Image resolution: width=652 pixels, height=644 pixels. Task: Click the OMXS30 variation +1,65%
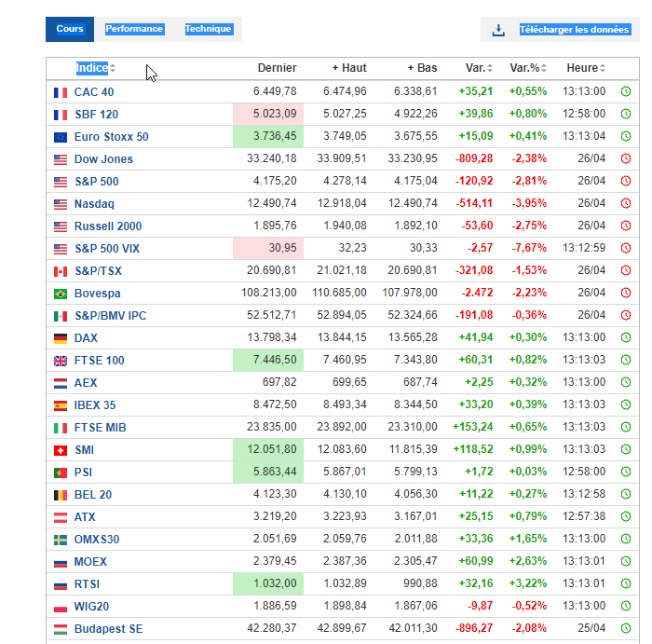coord(528,539)
